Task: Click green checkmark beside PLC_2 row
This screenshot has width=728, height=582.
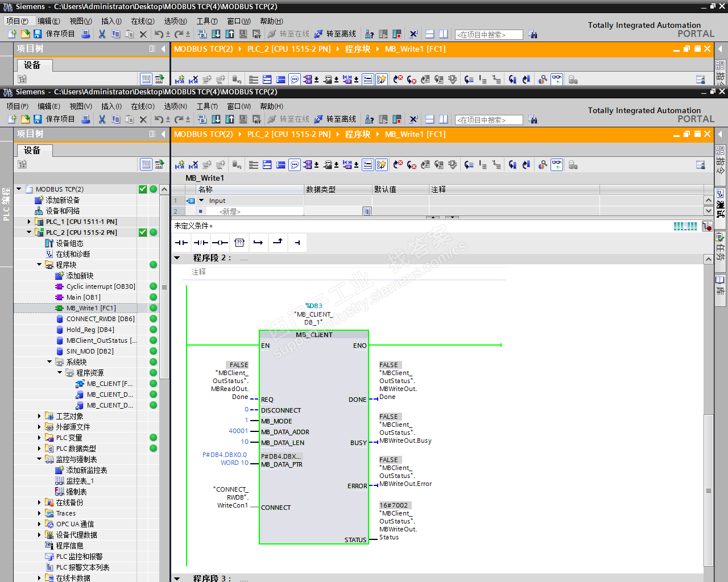Action: pyautogui.click(x=143, y=232)
